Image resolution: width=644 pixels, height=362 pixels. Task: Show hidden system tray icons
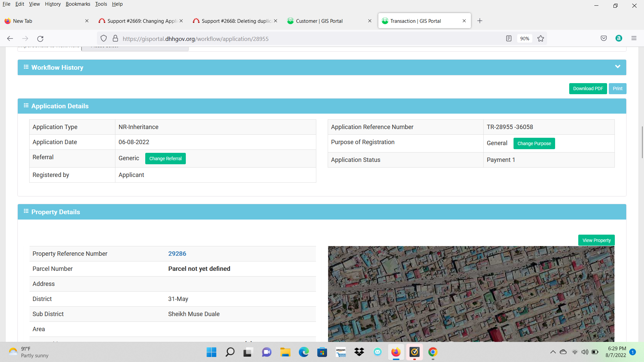tap(553, 352)
